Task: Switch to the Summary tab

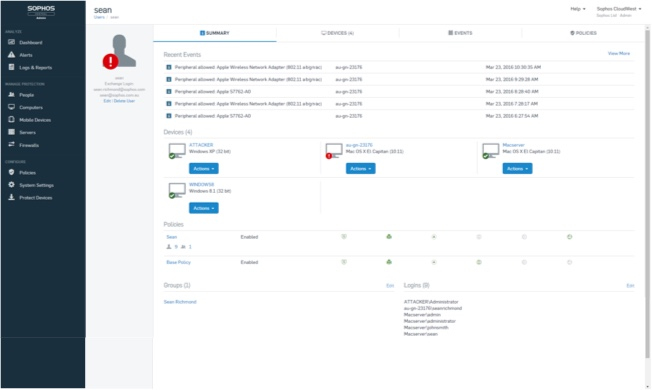Action: click(x=215, y=33)
